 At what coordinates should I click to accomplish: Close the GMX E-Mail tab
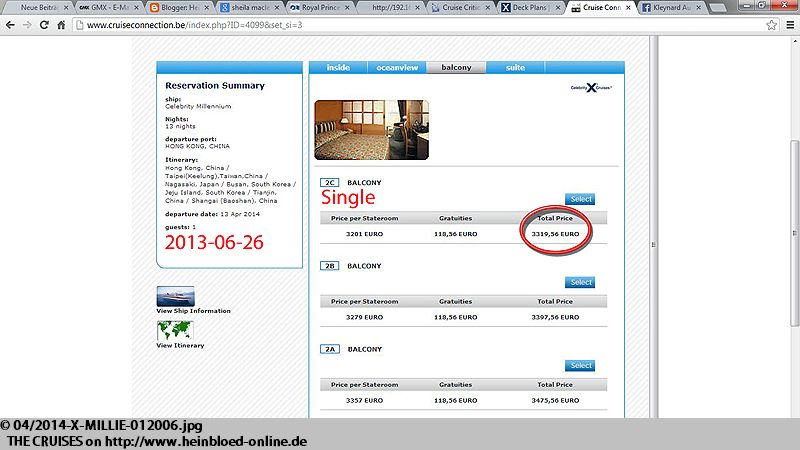tap(136, 8)
